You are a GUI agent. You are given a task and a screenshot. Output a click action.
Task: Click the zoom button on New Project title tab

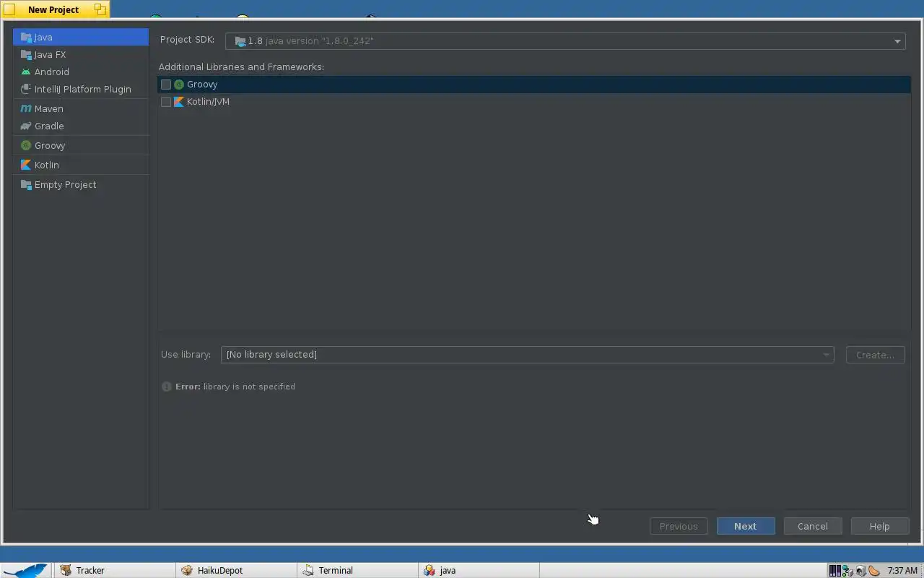[100, 9]
